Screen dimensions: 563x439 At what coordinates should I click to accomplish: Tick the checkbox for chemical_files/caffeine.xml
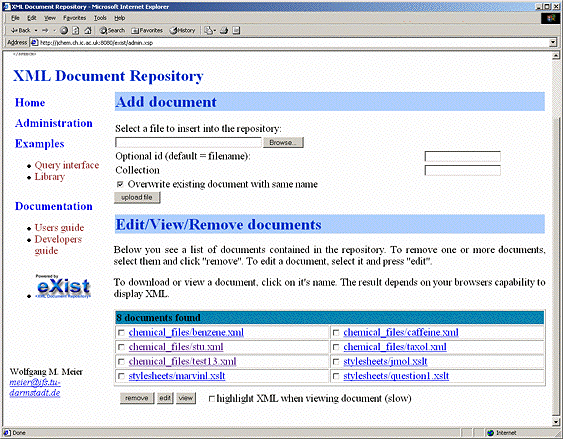(336, 333)
